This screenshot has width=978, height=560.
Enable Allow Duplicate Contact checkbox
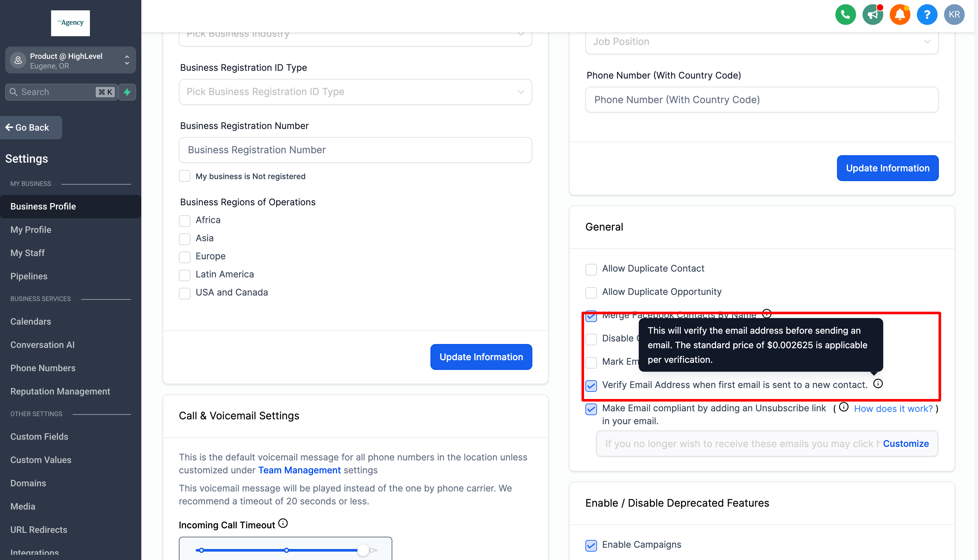point(591,269)
